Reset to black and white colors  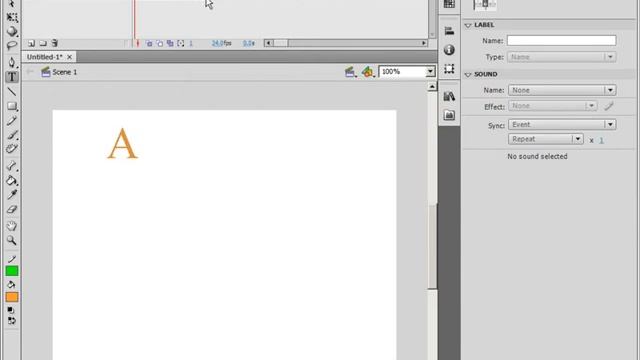pos(11,311)
